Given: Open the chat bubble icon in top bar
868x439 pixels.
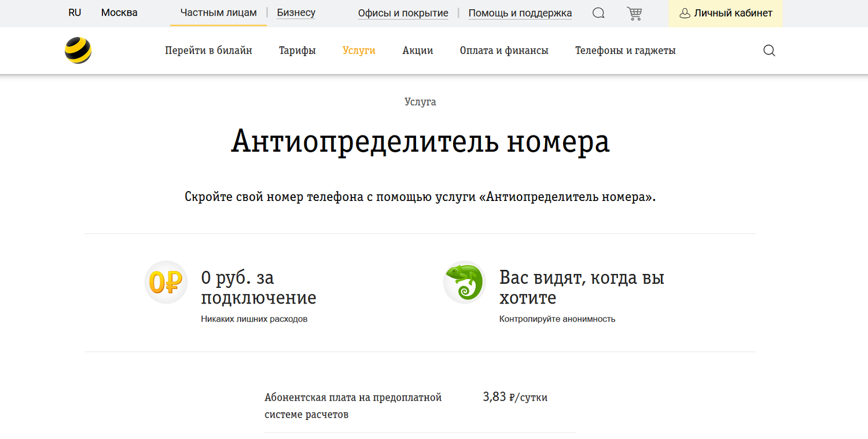Looking at the screenshot, I should 598,13.
